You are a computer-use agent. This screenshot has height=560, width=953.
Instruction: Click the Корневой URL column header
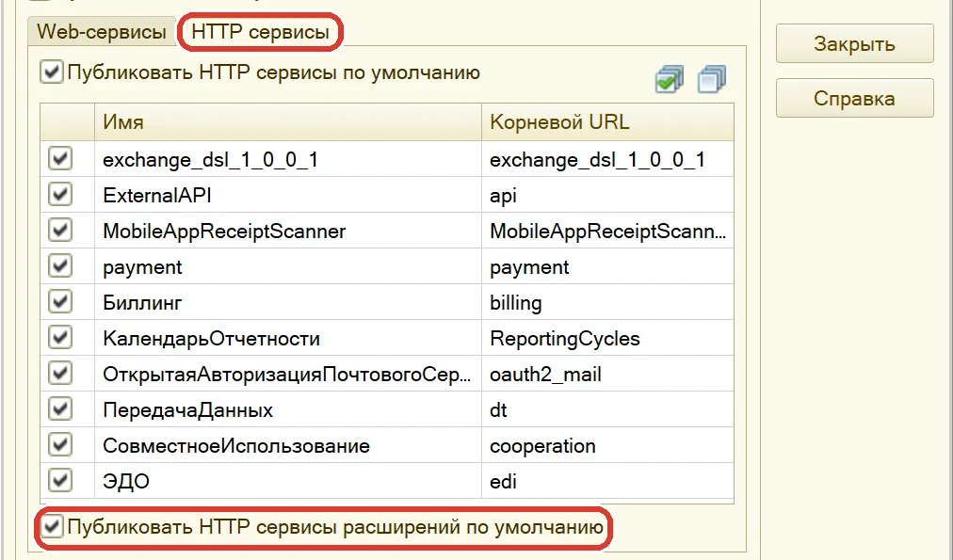tap(607, 122)
